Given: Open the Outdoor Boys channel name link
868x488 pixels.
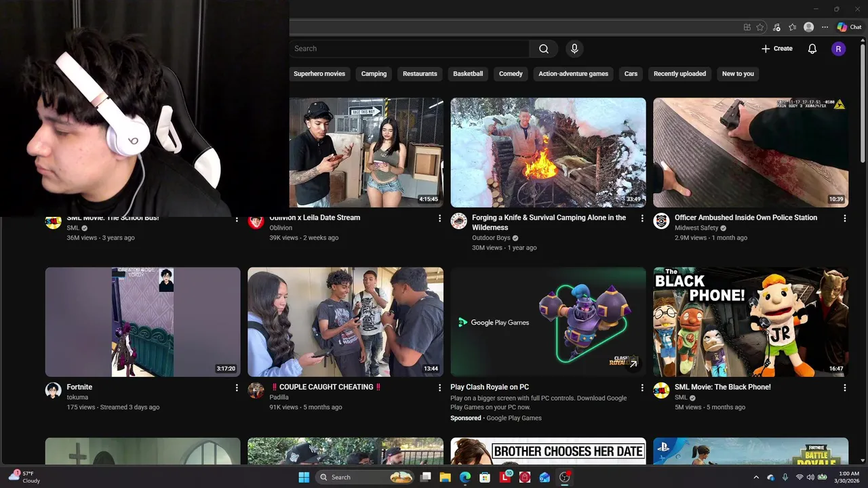Looking at the screenshot, I should click(491, 238).
